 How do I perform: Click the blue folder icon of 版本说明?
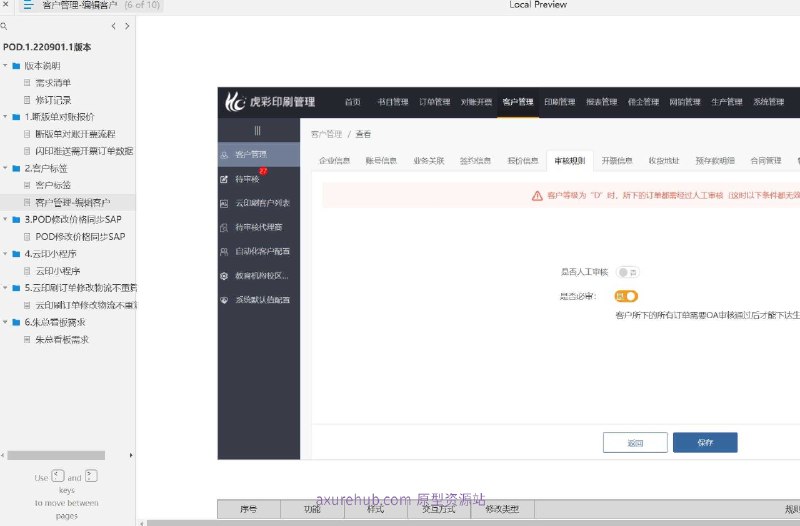[16, 66]
